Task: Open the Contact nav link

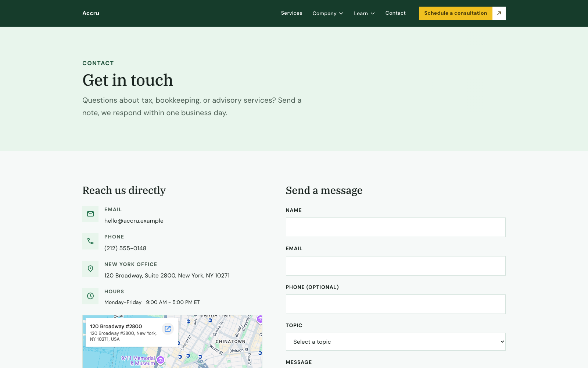Action: tap(395, 13)
